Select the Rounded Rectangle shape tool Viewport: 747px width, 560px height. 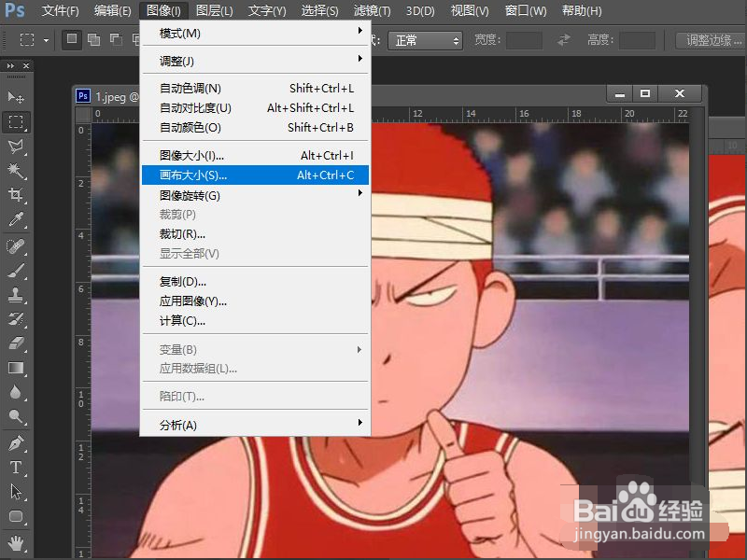(x=16, y=516)
